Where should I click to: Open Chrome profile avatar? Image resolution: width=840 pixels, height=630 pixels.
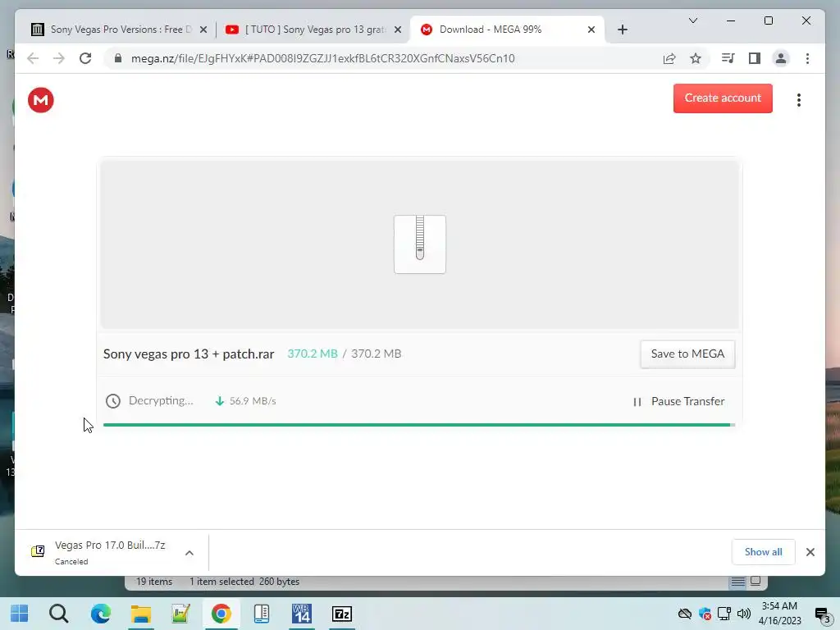pyautogui.click(x=781, y=58)
